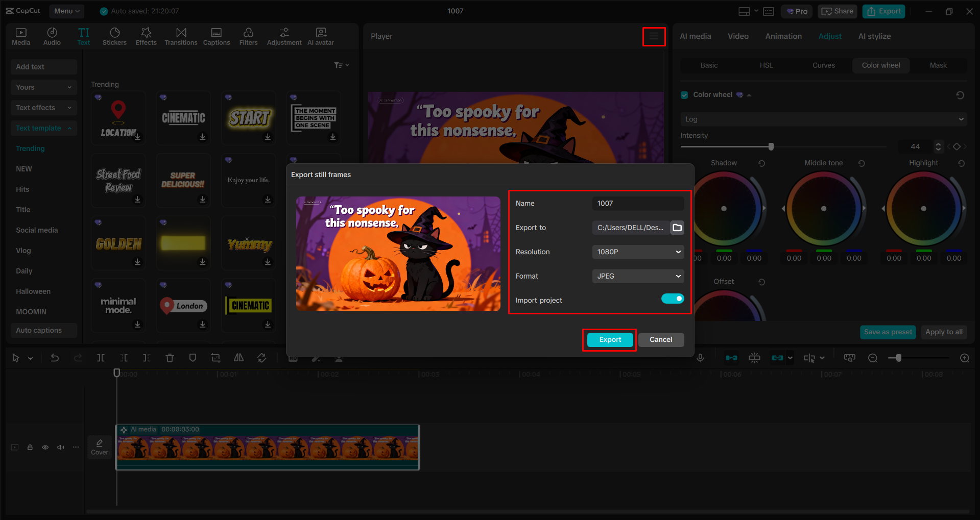Click the Mirror flip icon

[238, 358]
